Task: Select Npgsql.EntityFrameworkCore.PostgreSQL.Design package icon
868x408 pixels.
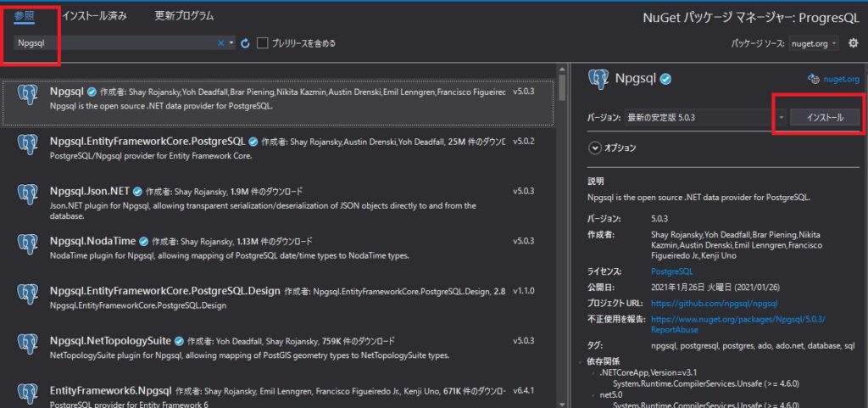Action: point(26,293)
